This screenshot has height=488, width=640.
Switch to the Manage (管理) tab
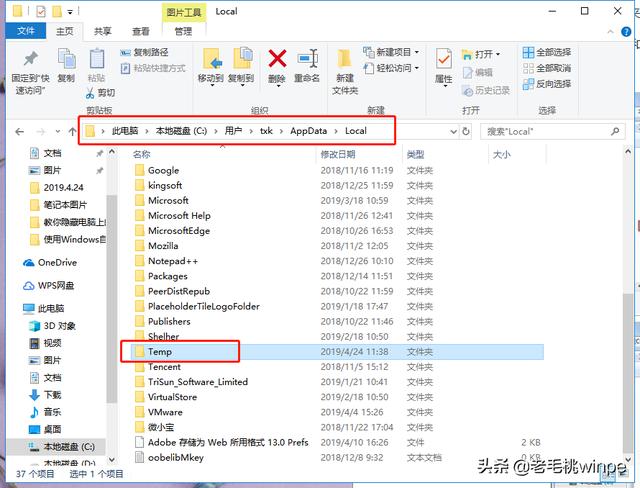click(x=183, y=31)
